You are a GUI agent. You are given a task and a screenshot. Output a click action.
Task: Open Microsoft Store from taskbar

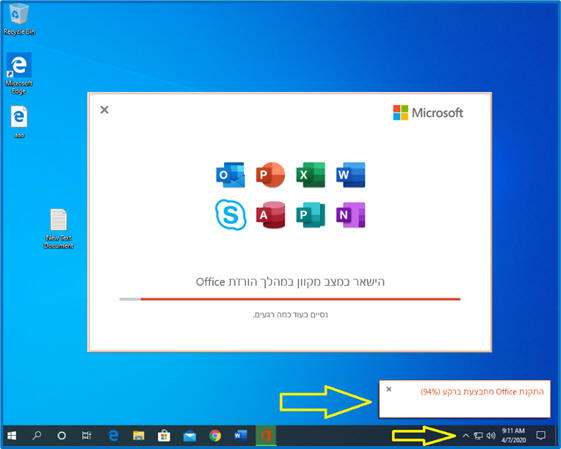tap(164, 435)
